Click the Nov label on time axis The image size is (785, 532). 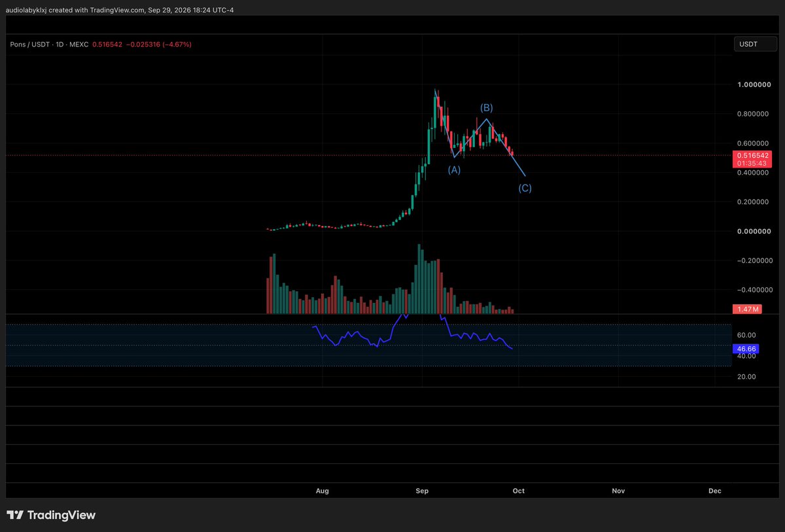click(x=618, y=491)
